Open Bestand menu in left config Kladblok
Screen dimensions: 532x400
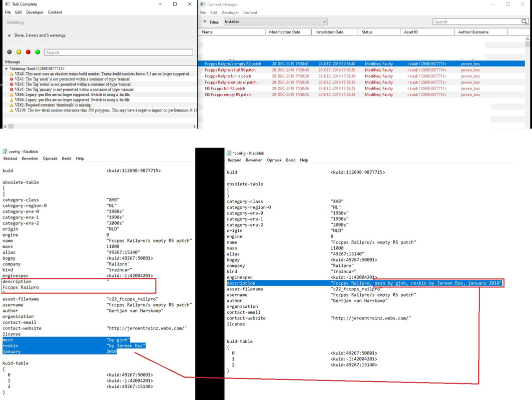click(10, 158)
